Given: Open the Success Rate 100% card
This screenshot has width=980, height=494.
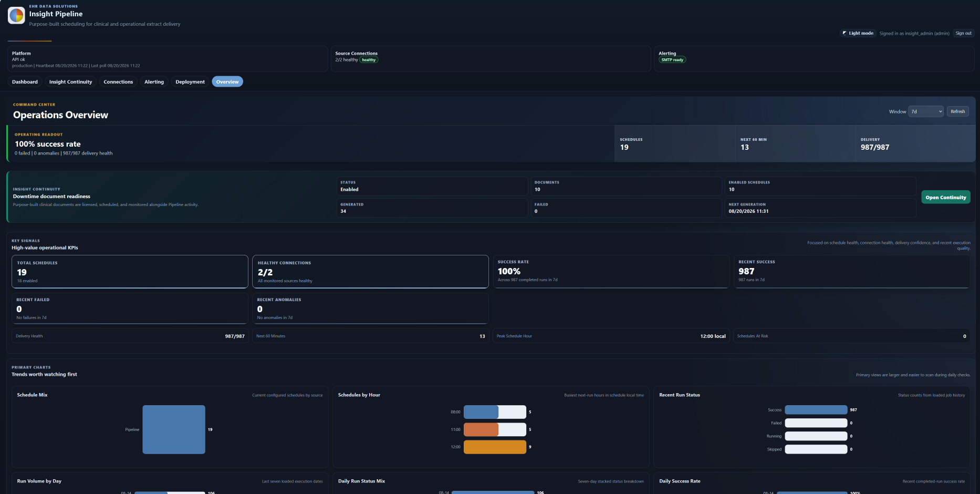Looking at the screenshot, I should (x=611, y=272).
